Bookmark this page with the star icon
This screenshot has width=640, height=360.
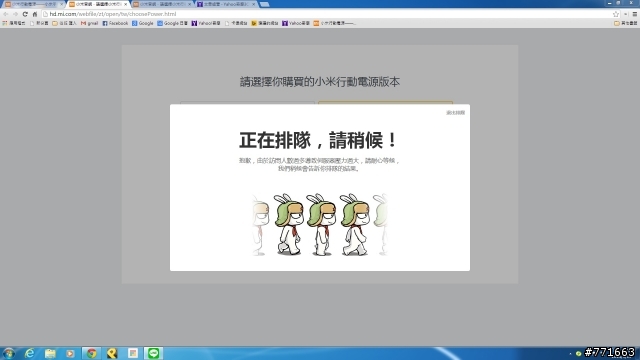tap(616, 14)
